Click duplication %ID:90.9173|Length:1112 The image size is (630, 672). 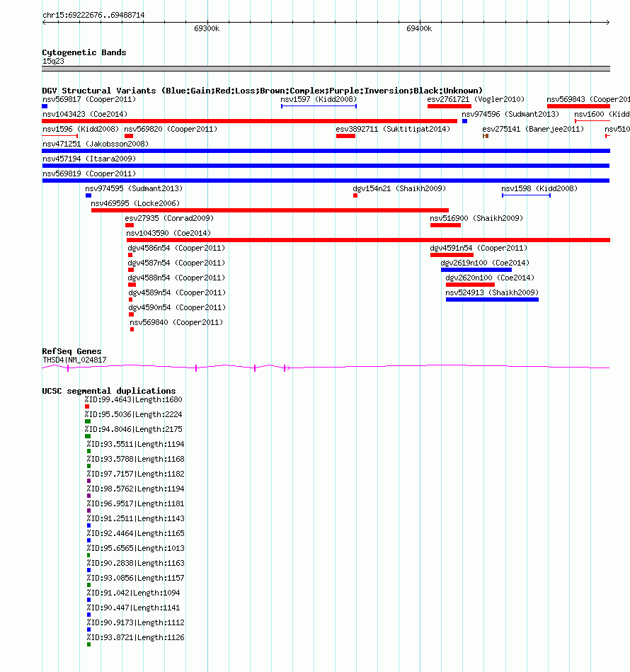click(135, 622)
